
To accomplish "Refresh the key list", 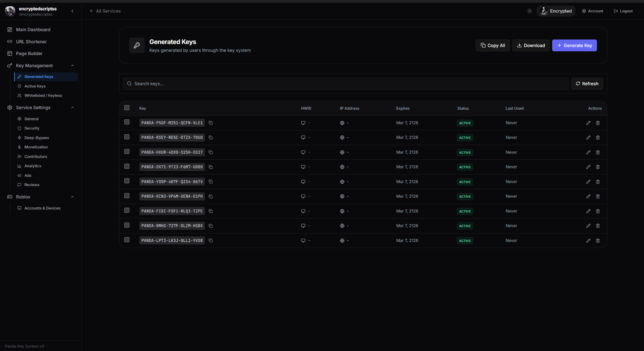I will (587, 84).
